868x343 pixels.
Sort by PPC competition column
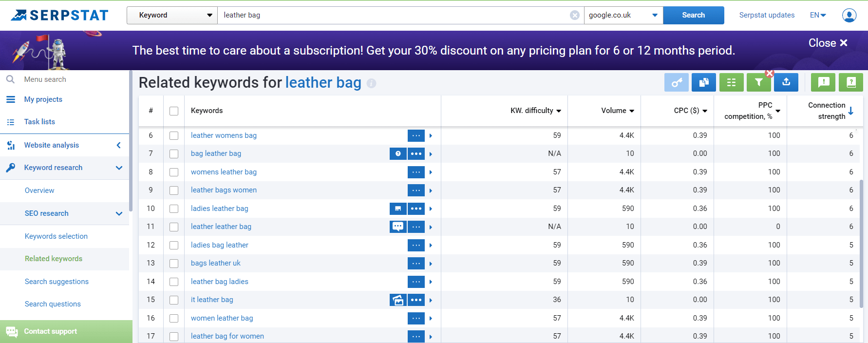click(752, 111)
